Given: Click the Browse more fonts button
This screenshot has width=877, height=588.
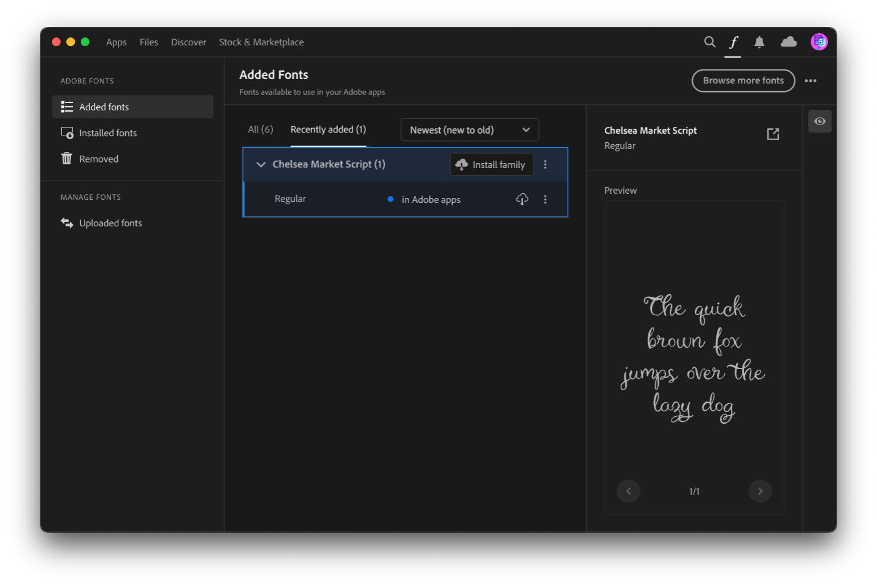Looking at the screenshot, I should (x=743, y=81).
